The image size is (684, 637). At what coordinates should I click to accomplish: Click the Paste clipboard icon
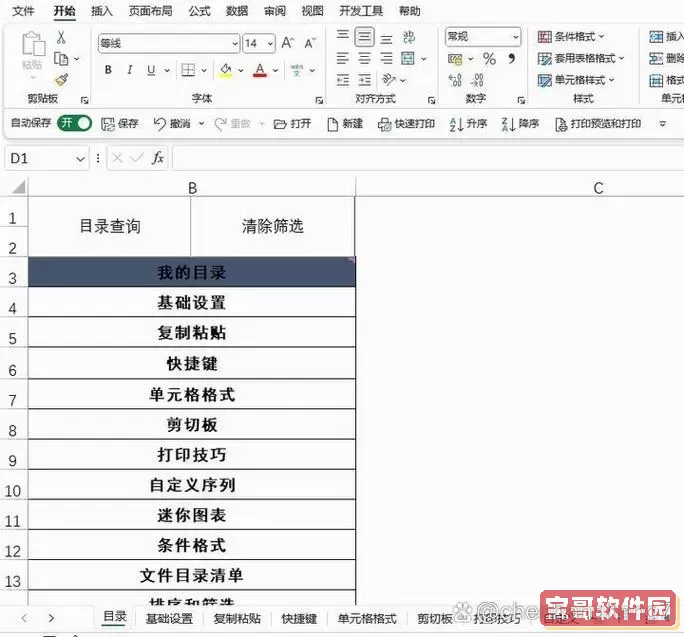click(33, 45)
